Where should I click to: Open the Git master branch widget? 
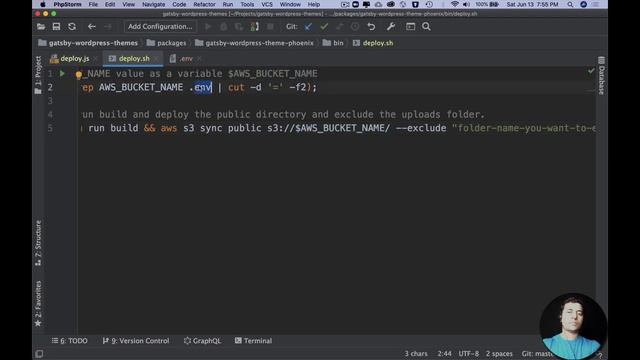point(537,353)
